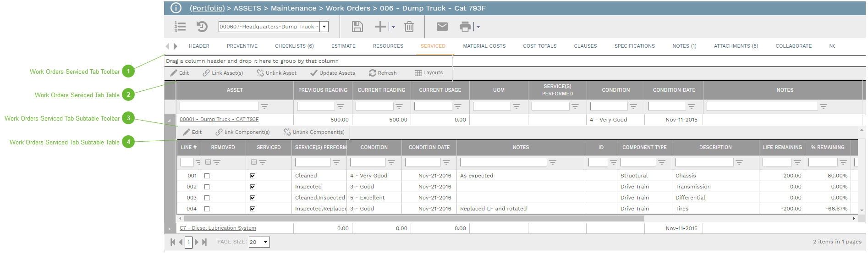868x254 pixels.
Task: Click the Link Asset(s) button
Action: coord(223,73)
